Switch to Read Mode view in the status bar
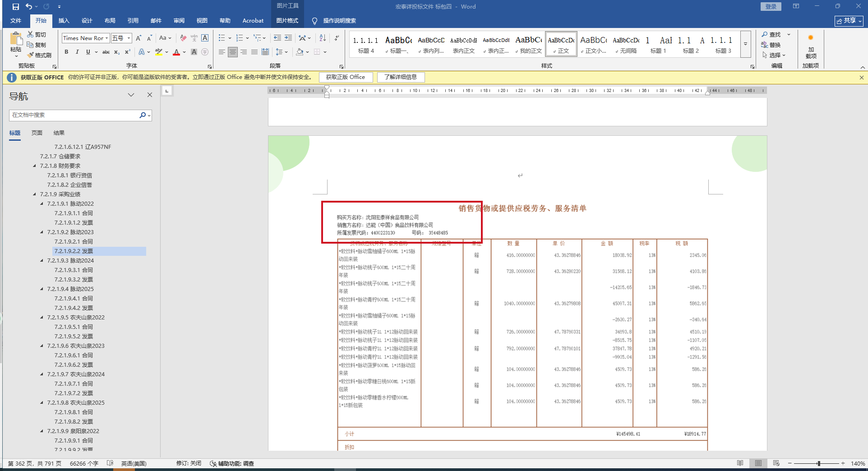Image resolution: width=868 pixels, height=471 pixels. click(x=740, y=463)
